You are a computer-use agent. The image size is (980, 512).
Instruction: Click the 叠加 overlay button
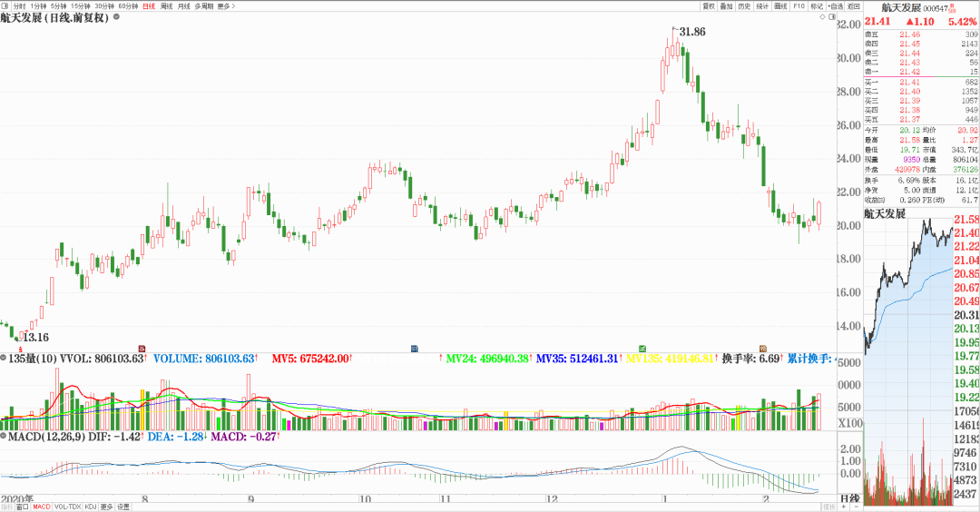[x=726, y=6]
